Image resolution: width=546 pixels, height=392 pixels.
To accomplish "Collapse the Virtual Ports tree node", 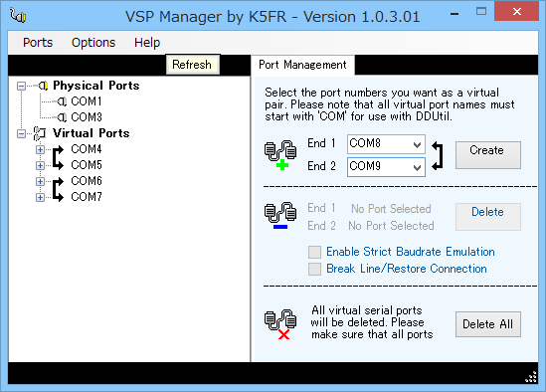I will pos(21,133).
